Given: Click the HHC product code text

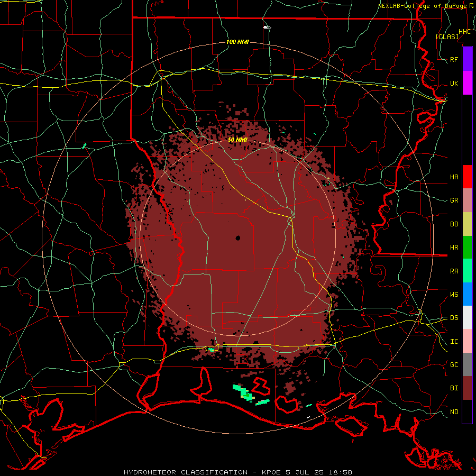Looking at the screenshot, I should click(464, 32).
